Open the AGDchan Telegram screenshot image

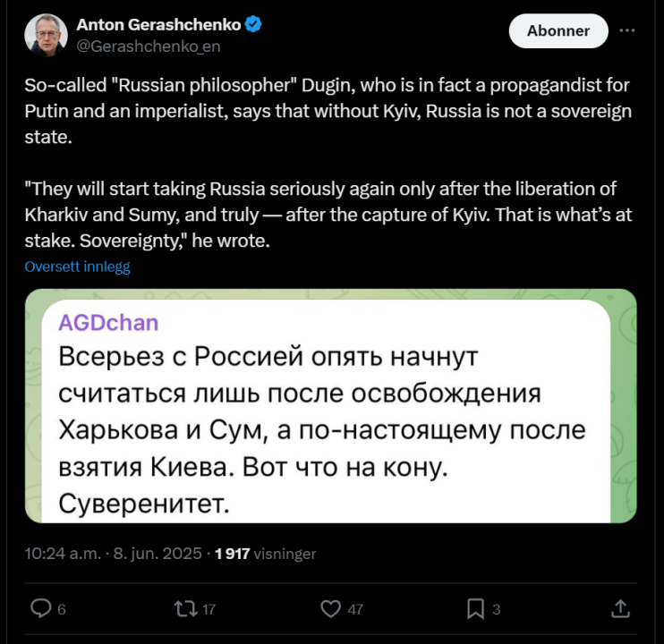point(330,406)
